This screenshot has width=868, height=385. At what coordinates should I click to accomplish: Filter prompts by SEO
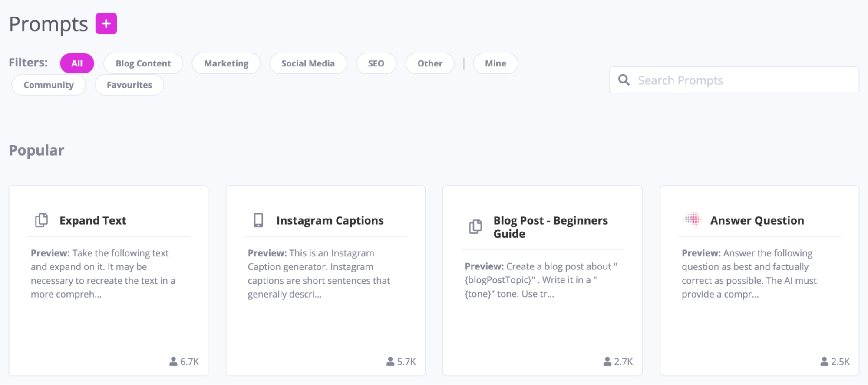coord(376,63)
